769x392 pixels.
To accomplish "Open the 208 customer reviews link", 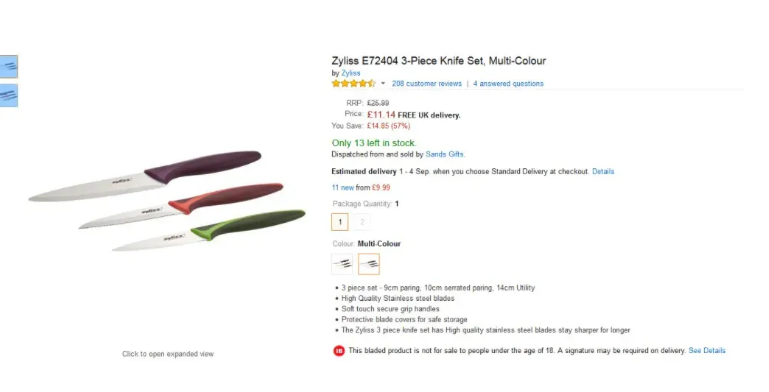I will click(427, 83).
